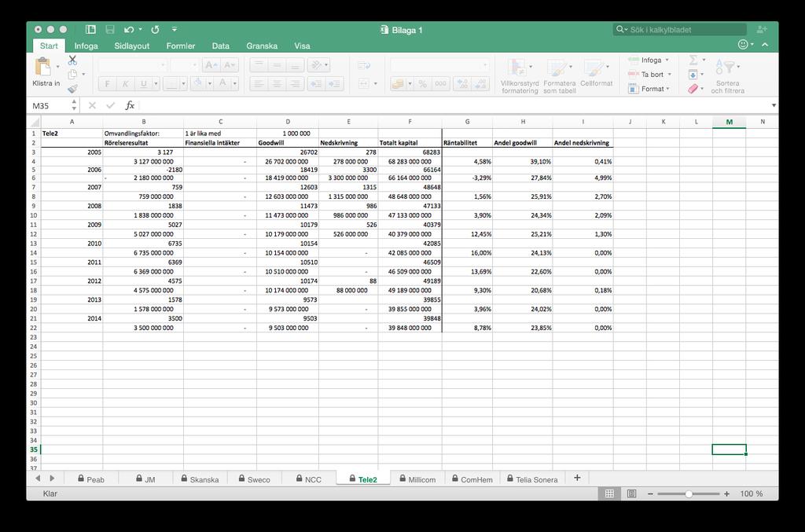Click the thousands separator 000 button
805x532 pixels.
point(440,83)
